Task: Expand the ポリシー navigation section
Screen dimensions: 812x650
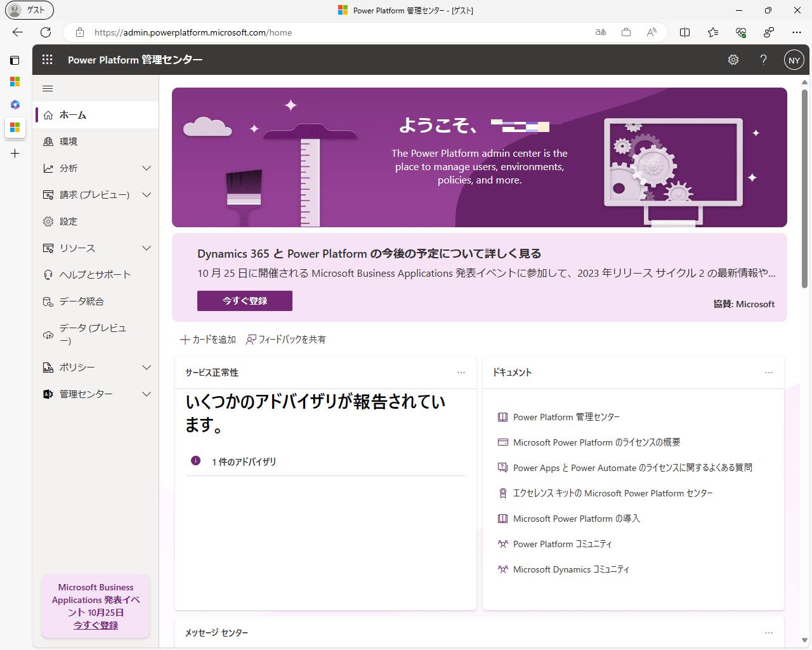Action: (x=147, y=368)
